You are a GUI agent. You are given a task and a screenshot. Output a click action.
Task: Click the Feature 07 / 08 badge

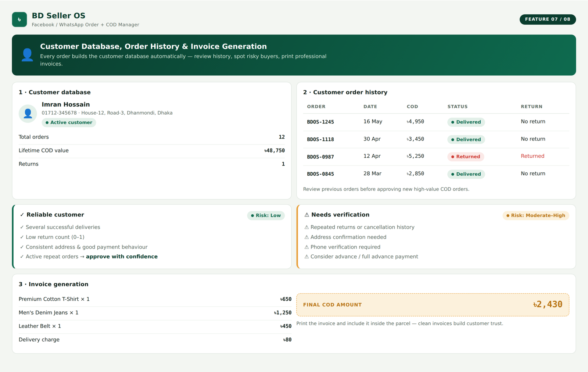point(548,19)
